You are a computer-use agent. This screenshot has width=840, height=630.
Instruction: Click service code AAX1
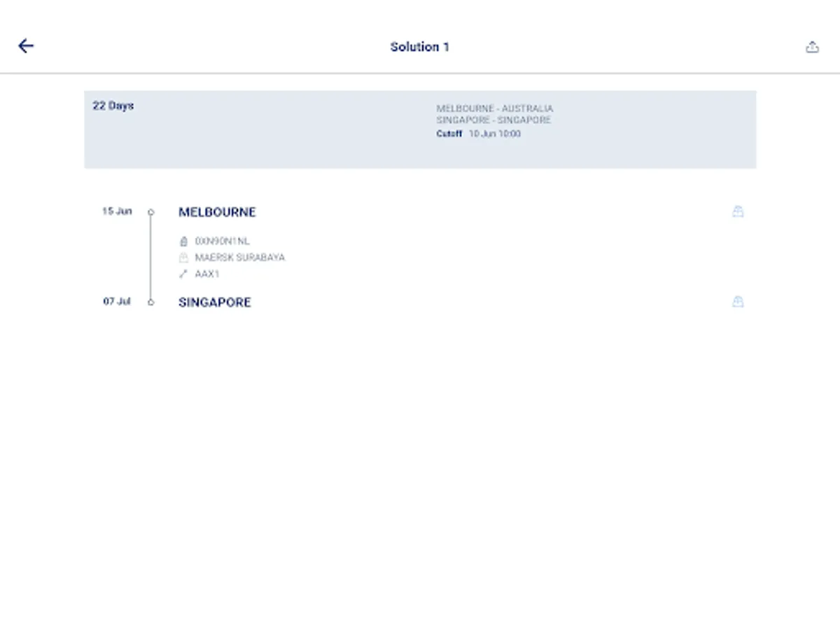point(207,274)
